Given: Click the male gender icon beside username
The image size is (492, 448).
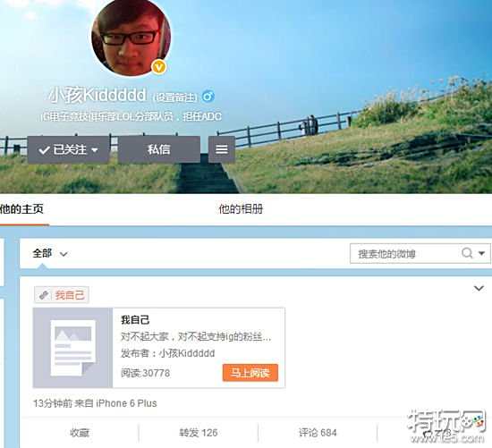Looking at the screenshot, I should tap(208, 96).
